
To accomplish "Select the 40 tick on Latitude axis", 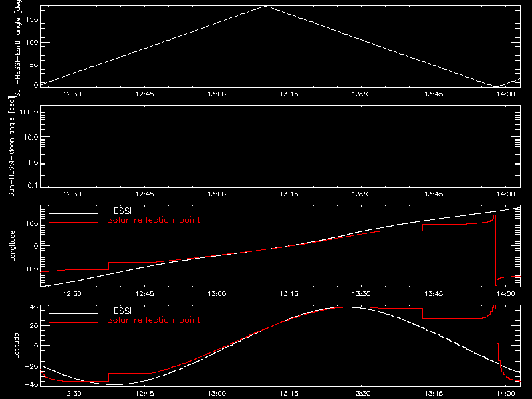I will 34,307.
